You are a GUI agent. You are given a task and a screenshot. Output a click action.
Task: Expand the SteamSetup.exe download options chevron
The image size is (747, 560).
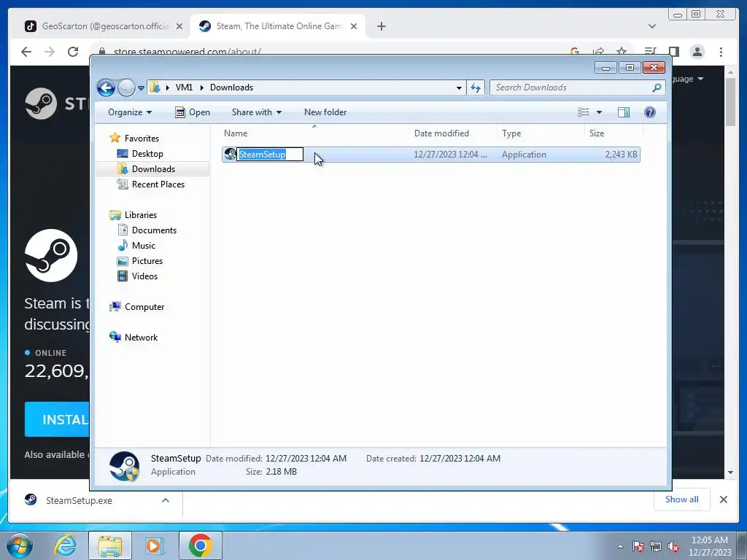pyautogui.click(x=166, y=500)
